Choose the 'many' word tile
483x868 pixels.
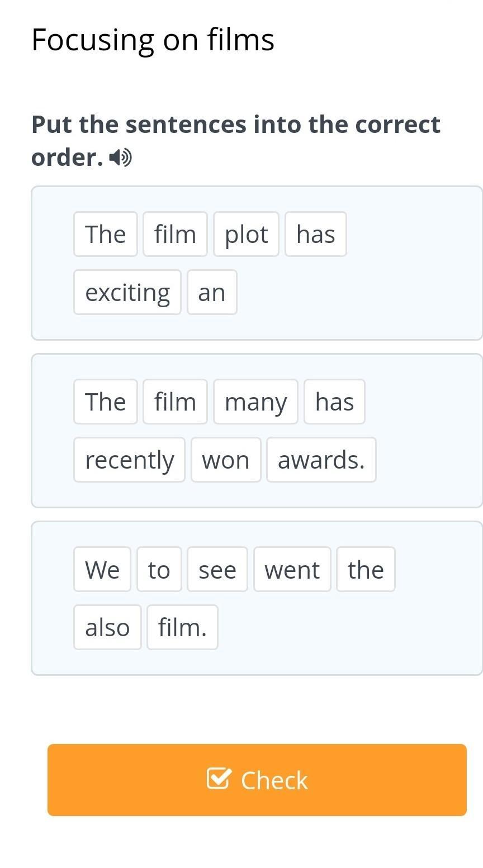click(255, 402)
